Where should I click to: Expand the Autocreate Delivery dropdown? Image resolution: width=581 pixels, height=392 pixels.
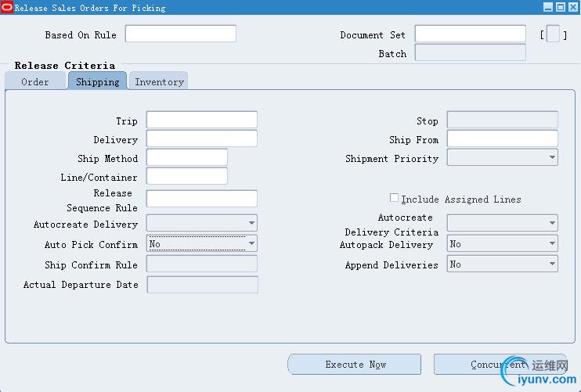[x=202, y=223]
